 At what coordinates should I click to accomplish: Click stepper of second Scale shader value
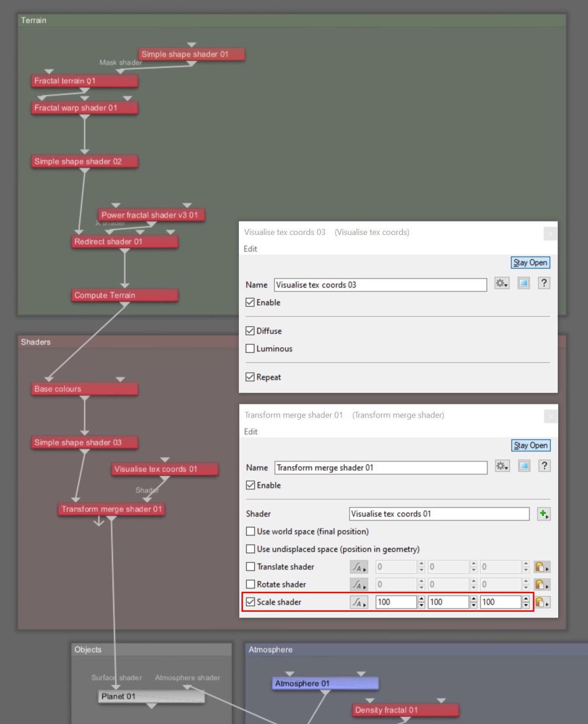pyautogui.click(x=474, y=602)
